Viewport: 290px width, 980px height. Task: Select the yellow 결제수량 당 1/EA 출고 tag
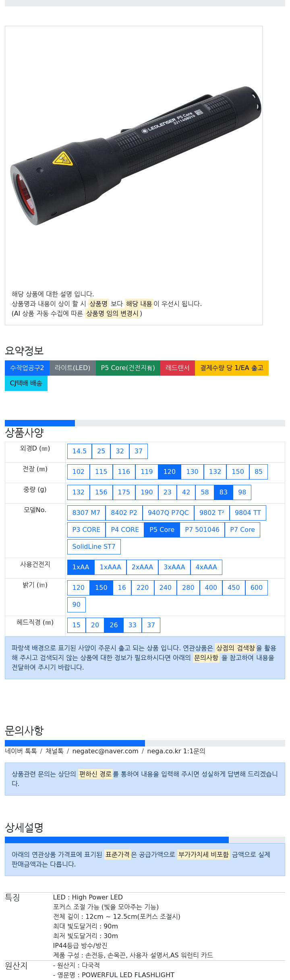[232, 368]
